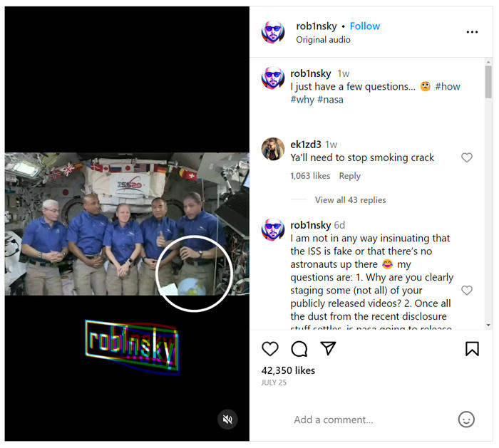
Task: Click ek1zd3 comment 1w timestamp
Action: click(x=331, y=145)
